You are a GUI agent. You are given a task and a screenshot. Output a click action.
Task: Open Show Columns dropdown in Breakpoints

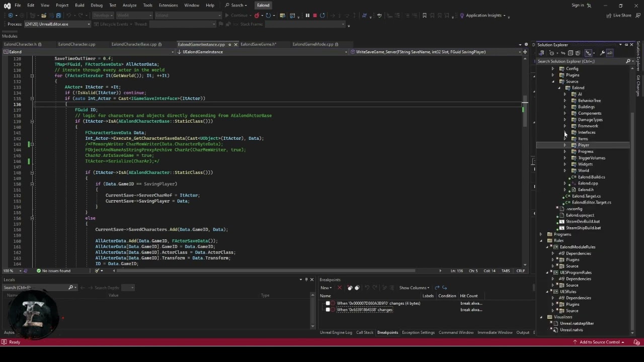415,288
